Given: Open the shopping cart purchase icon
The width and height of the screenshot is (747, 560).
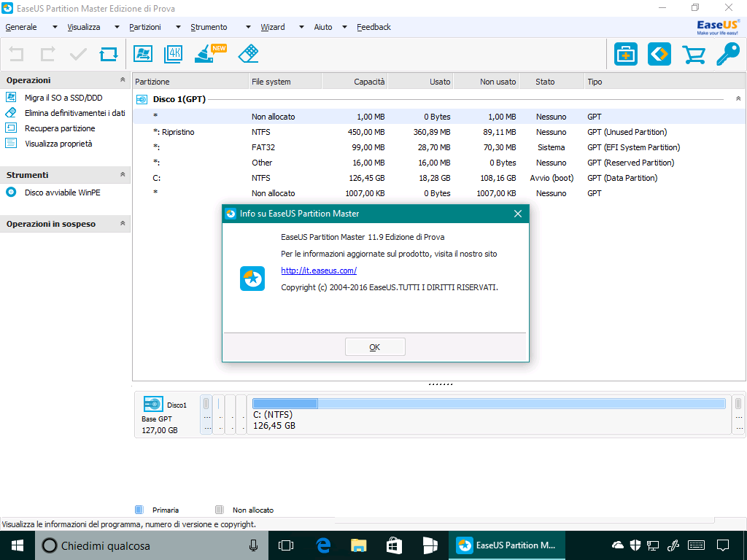Looking at the screenshot, I should click(x=694, y=54).
